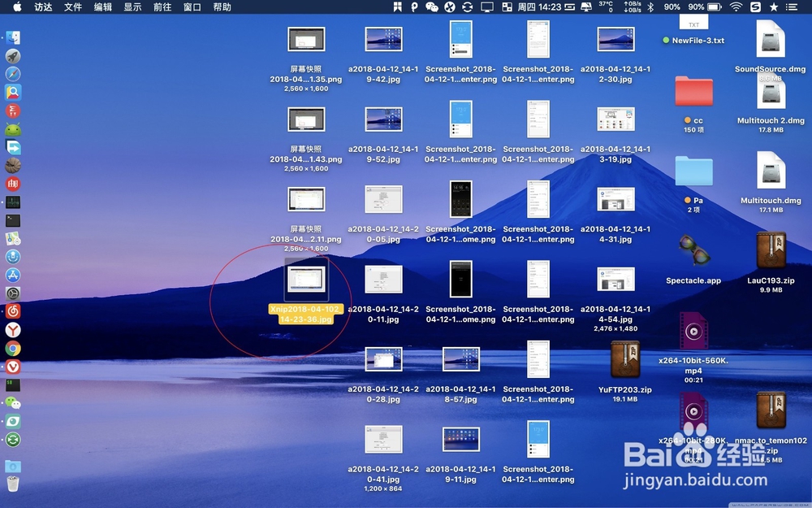Open the 访达 menu

(x=43, y=7)
